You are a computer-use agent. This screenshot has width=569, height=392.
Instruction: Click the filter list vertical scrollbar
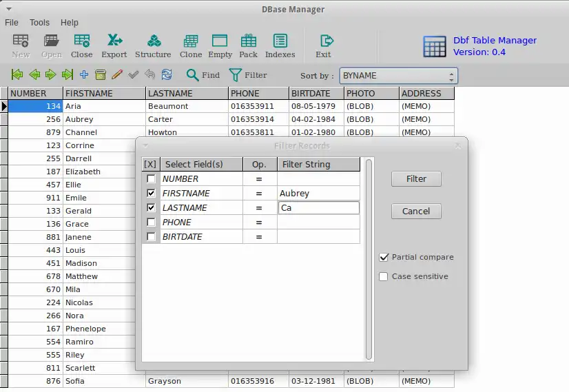tap(369, 259)
